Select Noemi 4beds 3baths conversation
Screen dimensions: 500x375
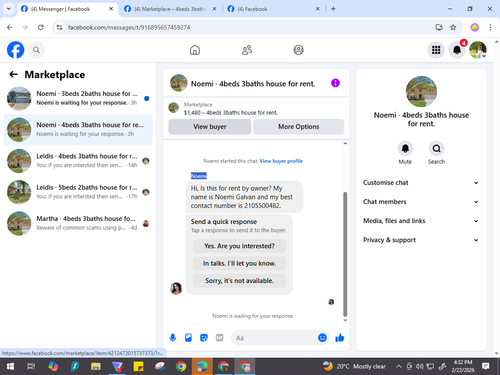(x=78, y=130)
